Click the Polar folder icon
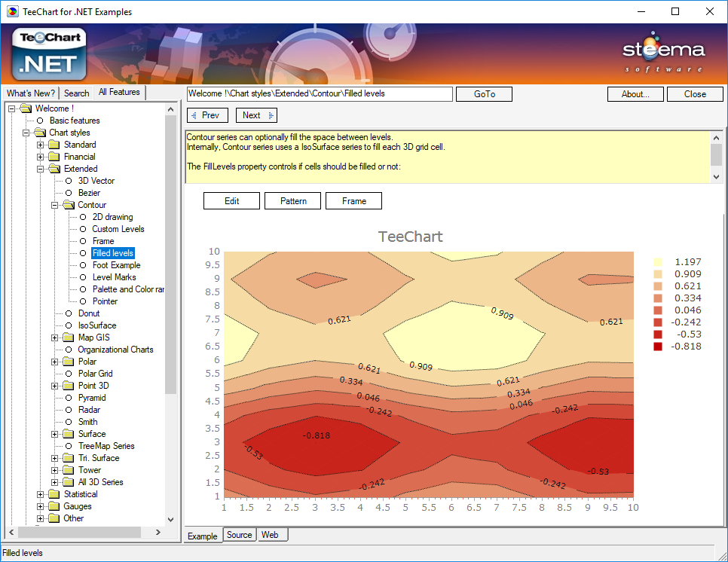The width and height of the screenshot is (728, 562). click(69, 362)
